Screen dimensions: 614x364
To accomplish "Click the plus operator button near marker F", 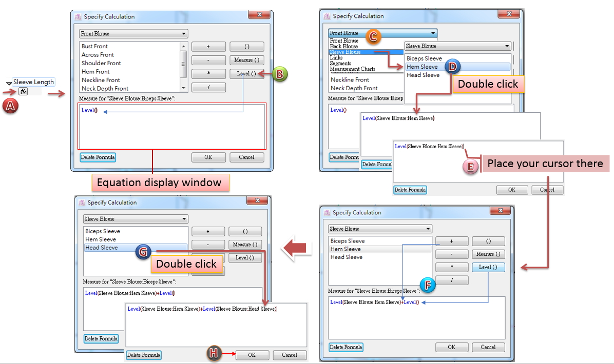I will pyautogui.click(x=451, y=241).
